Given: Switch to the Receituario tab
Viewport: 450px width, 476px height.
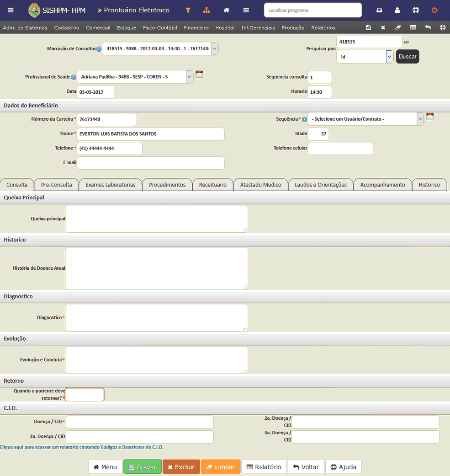Looking at the screenshot, I should (x=212, y=185).
